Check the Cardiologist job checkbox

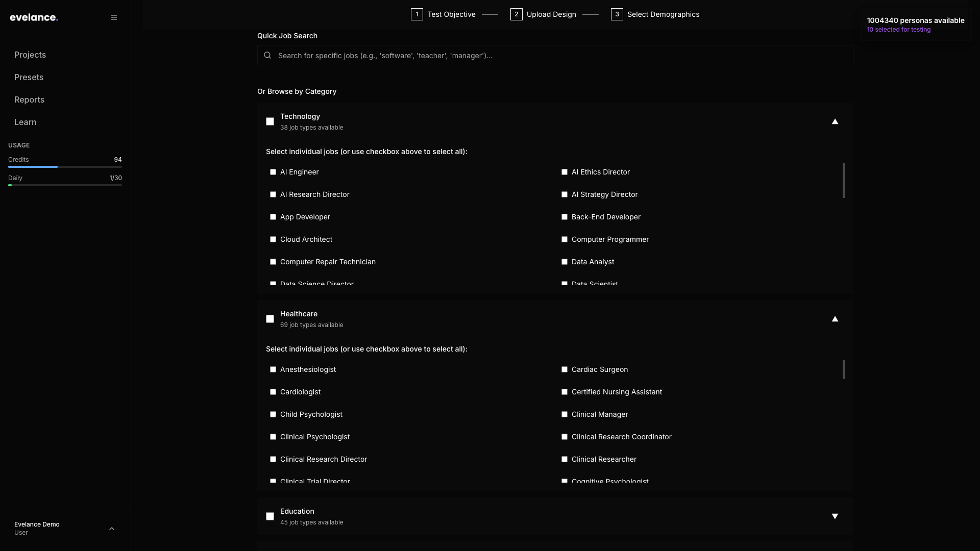(273, 392)
